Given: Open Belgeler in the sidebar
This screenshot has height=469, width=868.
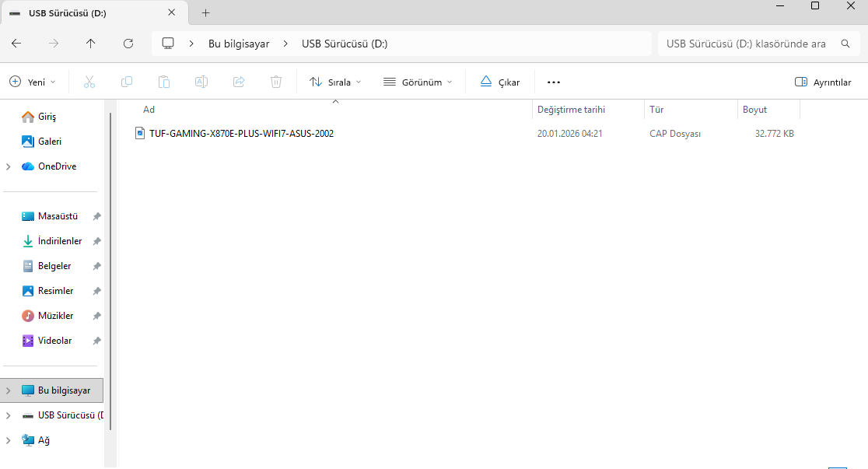Looking at the screenshot, I should pos(54,266).
